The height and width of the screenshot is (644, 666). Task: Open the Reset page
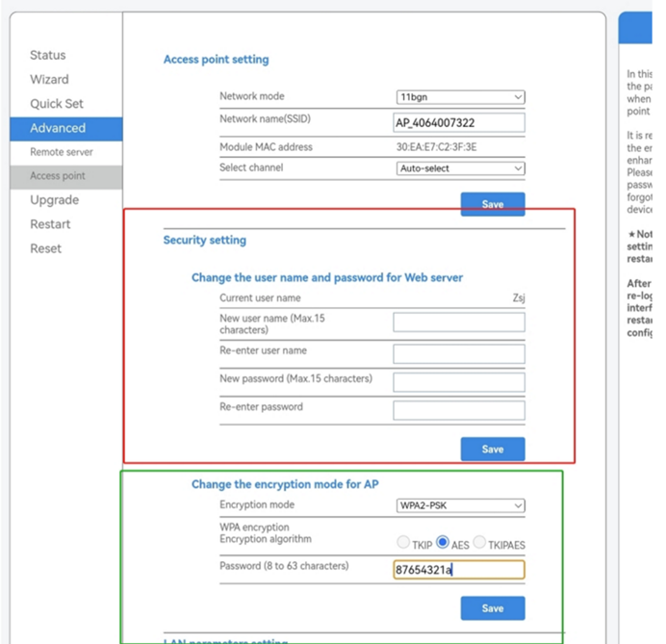[45, 248]
